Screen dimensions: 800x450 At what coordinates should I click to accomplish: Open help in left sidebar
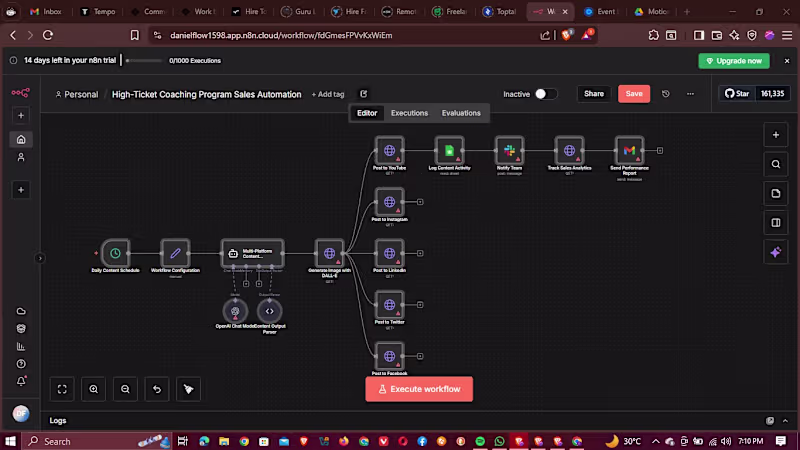21,364
